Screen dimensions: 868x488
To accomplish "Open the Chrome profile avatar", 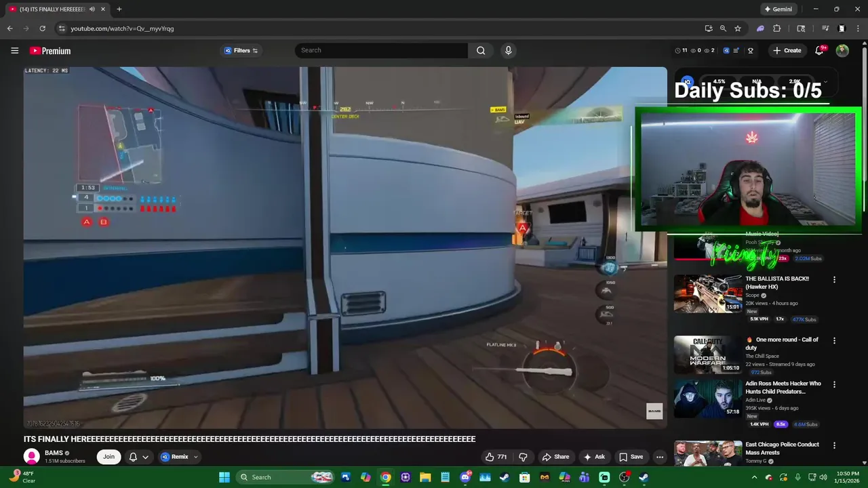I will (x=842, y=28).
